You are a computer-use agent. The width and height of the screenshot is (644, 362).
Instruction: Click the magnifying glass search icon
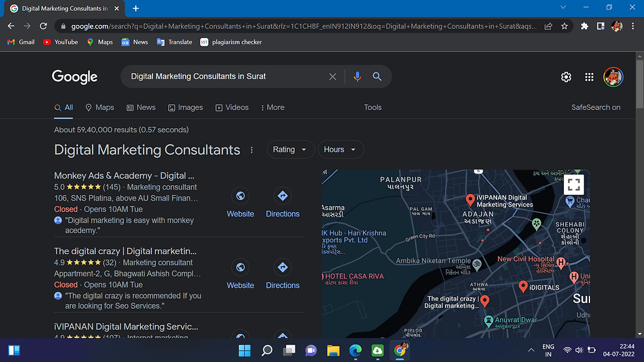377,77
